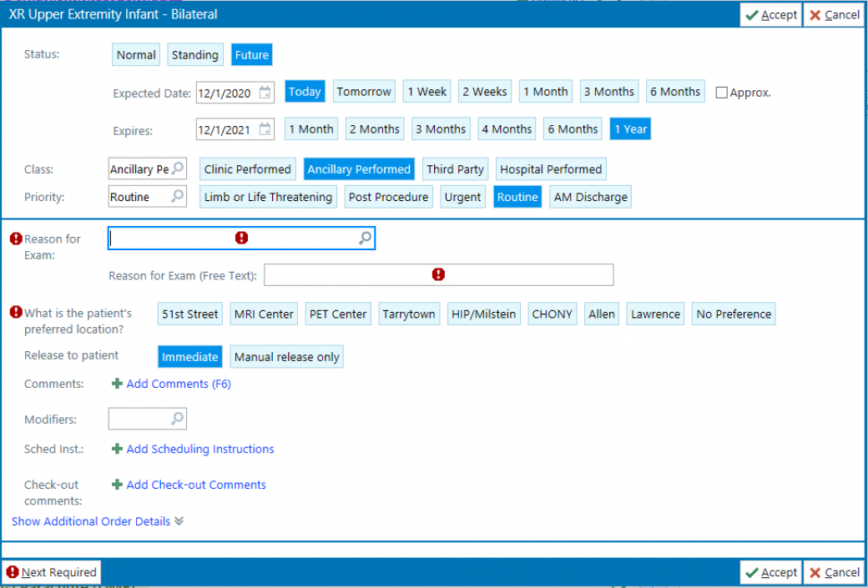Click the Reason for Exam search icon

coord(365,239)
